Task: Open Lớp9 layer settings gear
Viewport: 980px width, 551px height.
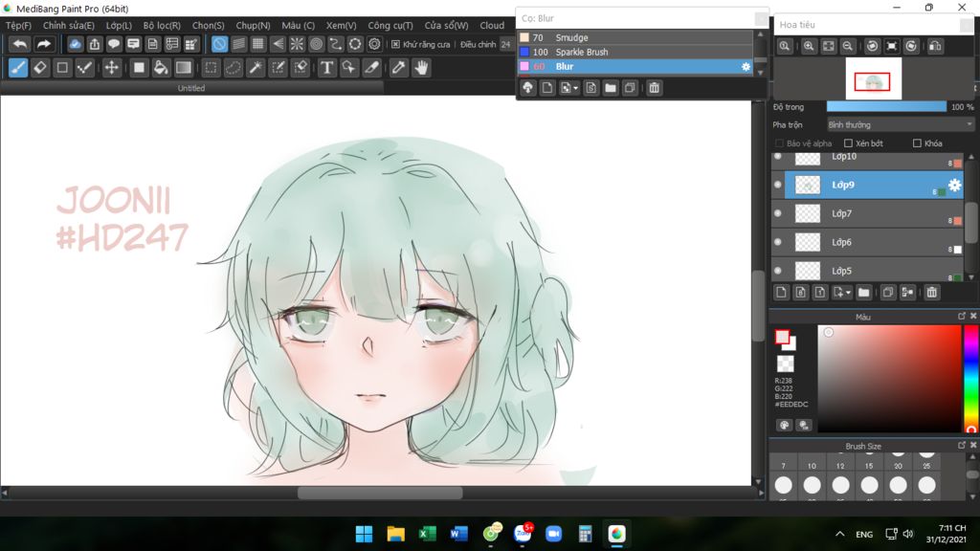Action: 954,185
